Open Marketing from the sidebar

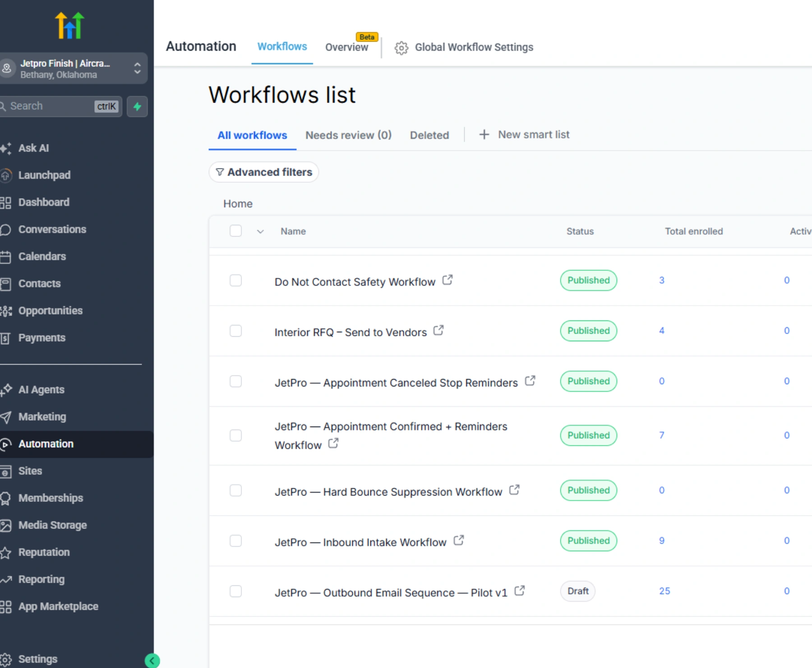tap(42, 417)
